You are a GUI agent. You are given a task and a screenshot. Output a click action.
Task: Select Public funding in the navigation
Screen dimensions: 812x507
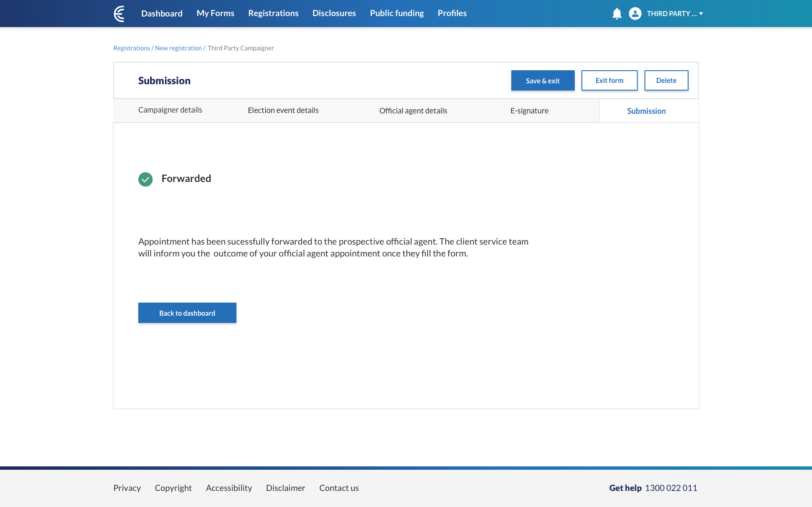click(x=397, y=13)
